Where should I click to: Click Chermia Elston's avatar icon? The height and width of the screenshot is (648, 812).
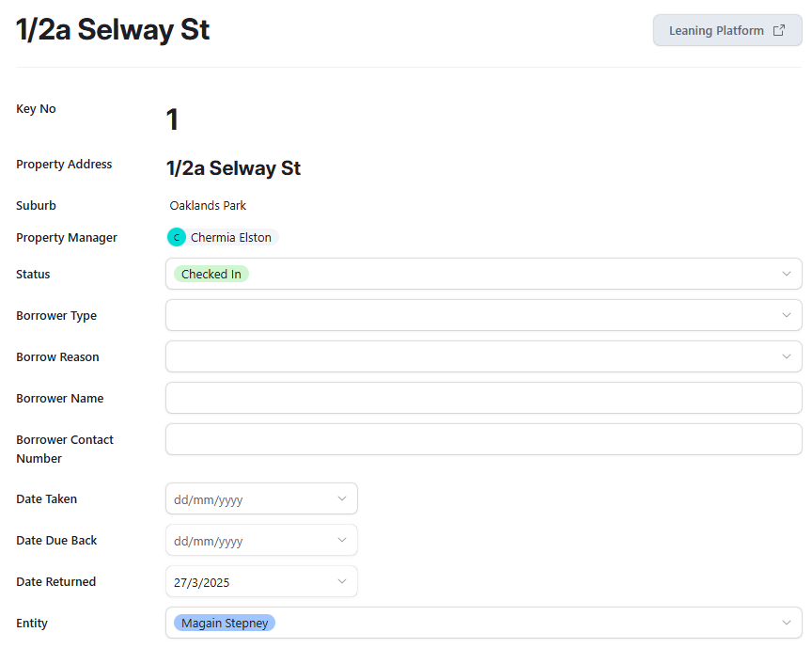tap(177, 237)
